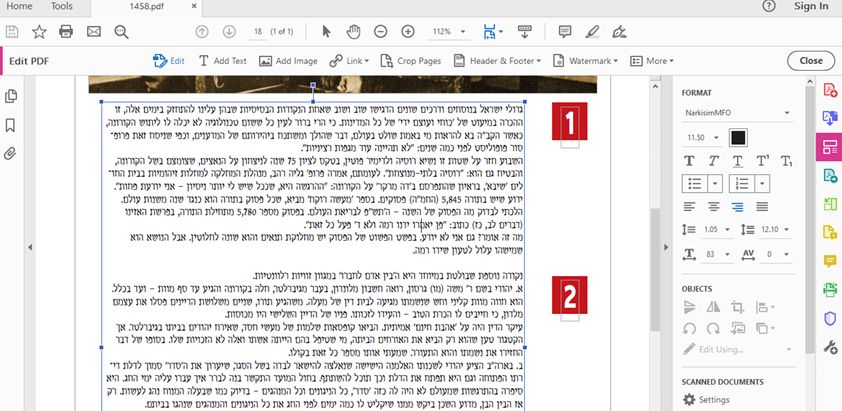Image resolution: width=842 pixels, height=411 pixels.
Task: Bookmark the file with the star icon
Action: coord(39,32)
